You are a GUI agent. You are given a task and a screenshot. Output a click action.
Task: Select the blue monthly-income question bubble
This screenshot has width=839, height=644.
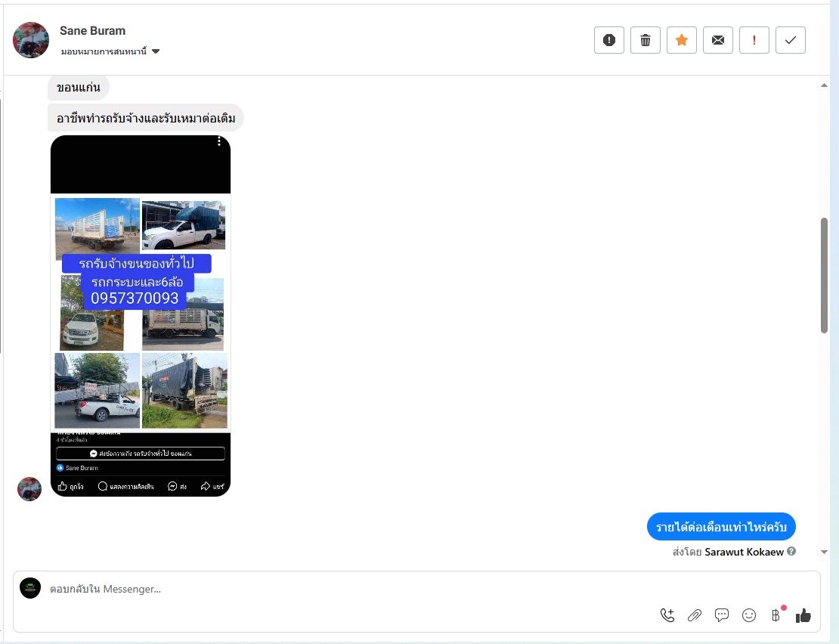(721, 527)
